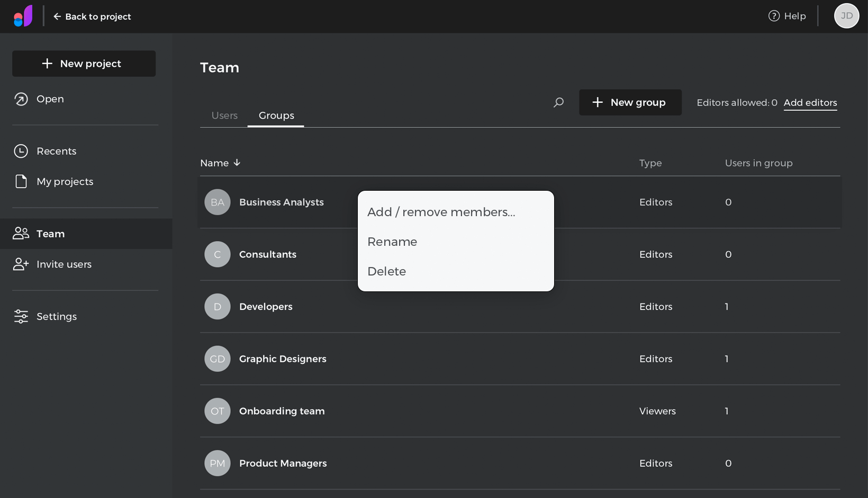Viewport: 868px width, 498px height.
Task: Click the Editors allowed: 0 label
Action: tap(737, 103)
